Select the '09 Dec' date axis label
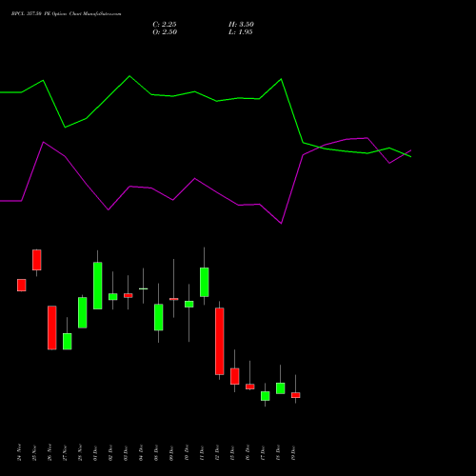476x476 pixels. [171, 452]
